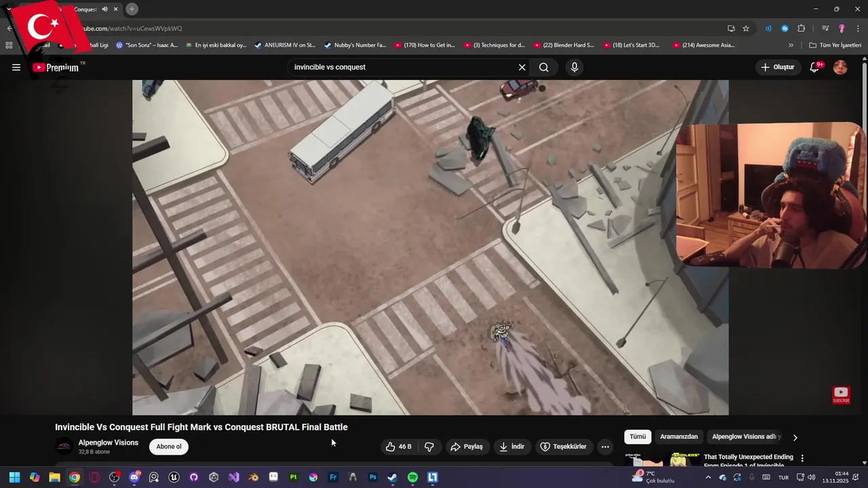Open Unreal Engine from the taskbar
The image size is (868, 488).
[174, 477]
